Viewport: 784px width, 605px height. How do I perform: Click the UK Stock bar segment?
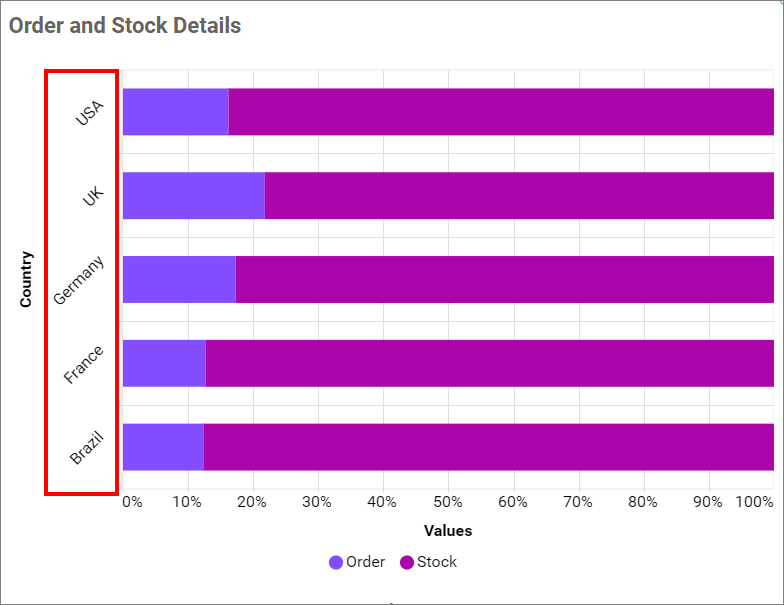[518, 196]
